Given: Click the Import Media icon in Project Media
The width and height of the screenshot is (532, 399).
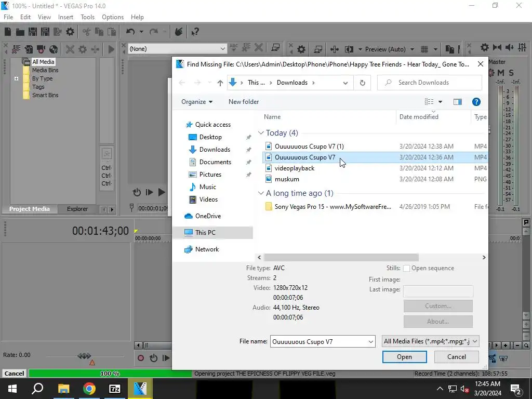Looking at the screenshot, I should click(29, 49).
